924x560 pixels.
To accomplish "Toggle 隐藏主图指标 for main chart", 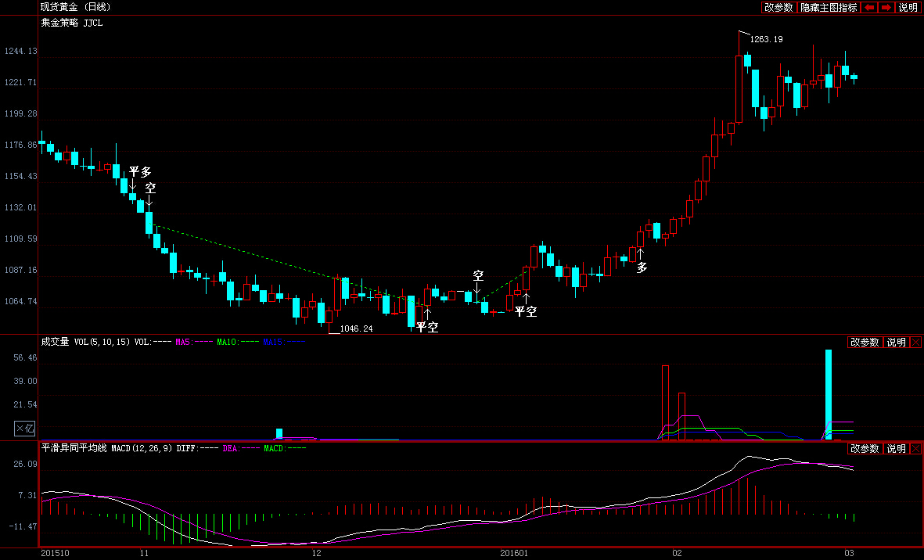I will [829, 8].
